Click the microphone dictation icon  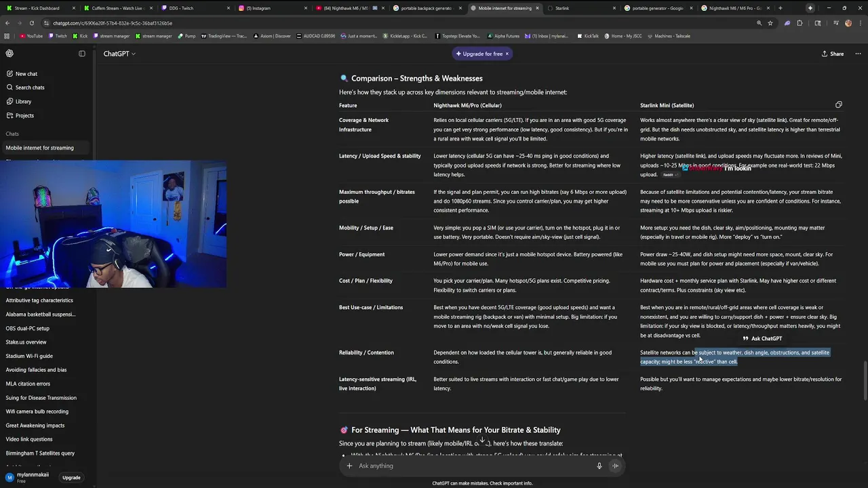pos(599,466)
